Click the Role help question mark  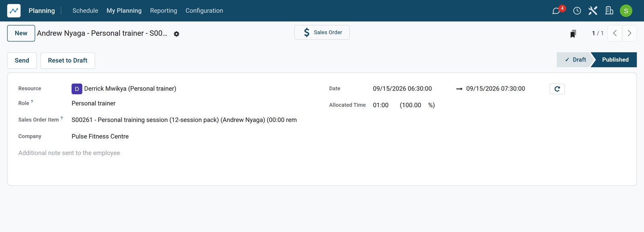pos(32,102)
